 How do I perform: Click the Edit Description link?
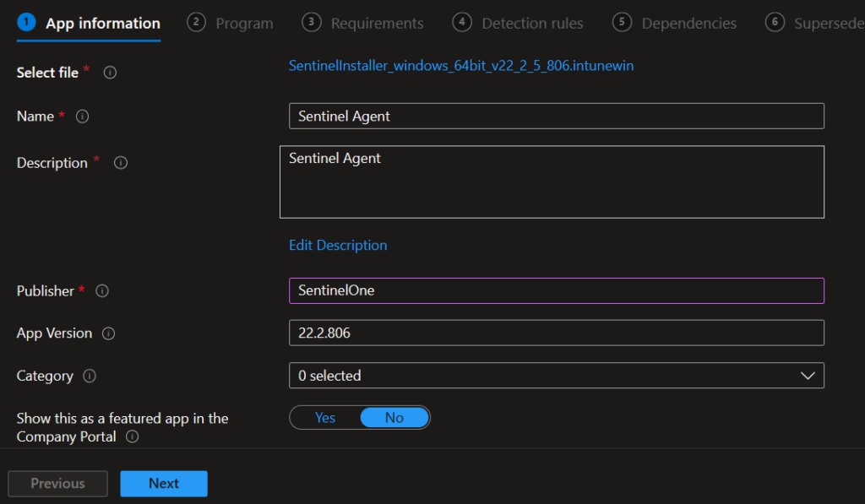coord(338,245)
